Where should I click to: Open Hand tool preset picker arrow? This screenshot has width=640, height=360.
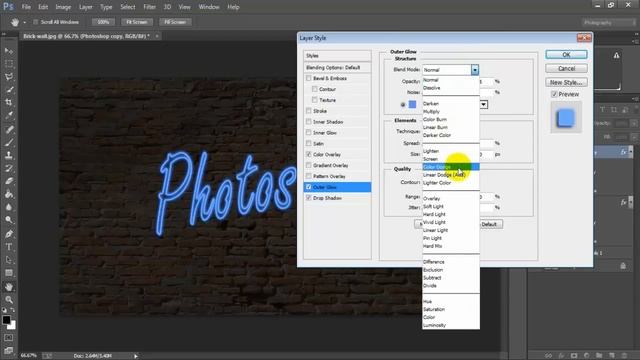click(x=24, y=22)
